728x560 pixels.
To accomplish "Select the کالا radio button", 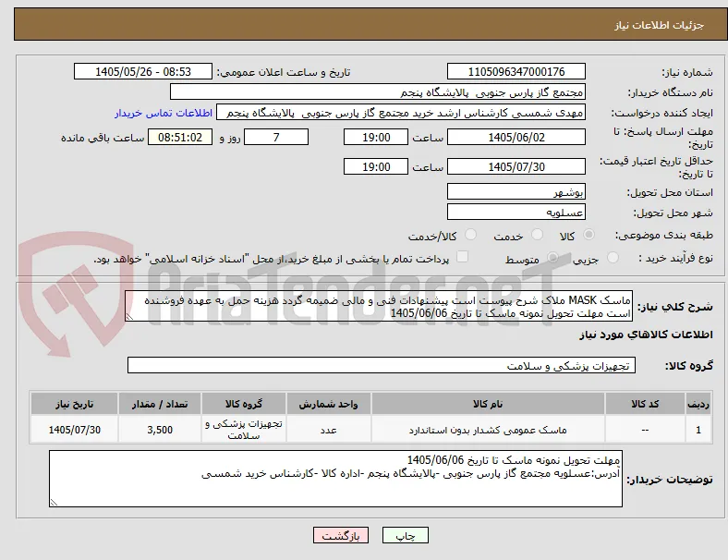I will coord(588,235).
